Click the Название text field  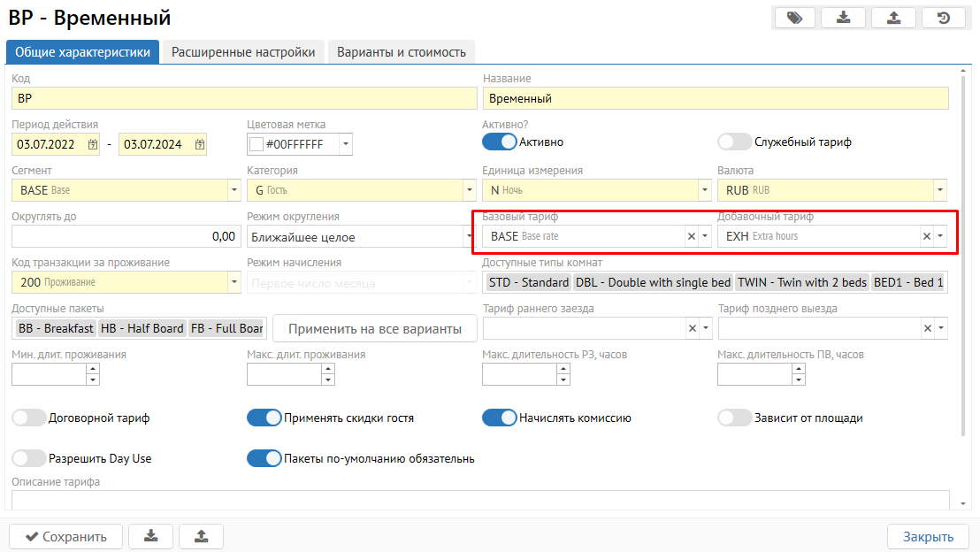tap(715, 98)
